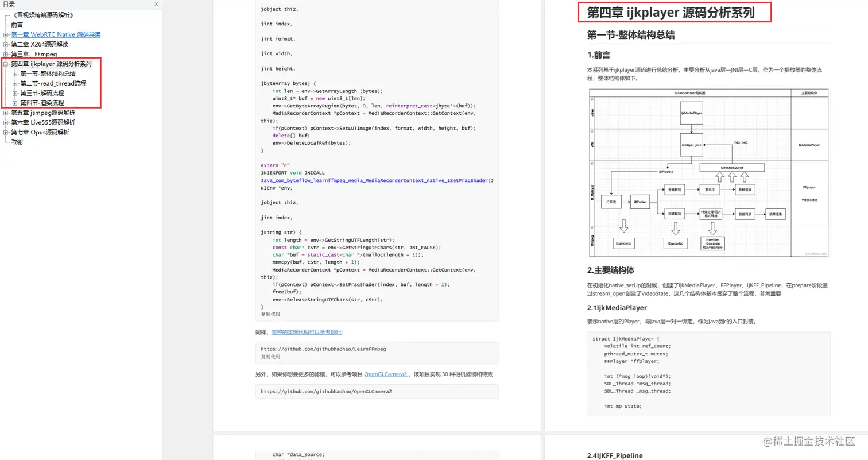The image size is (868, 460).
Task: Open the 第五章 jsmpeg源码解析 bookmark label
Action: [43, 113]
